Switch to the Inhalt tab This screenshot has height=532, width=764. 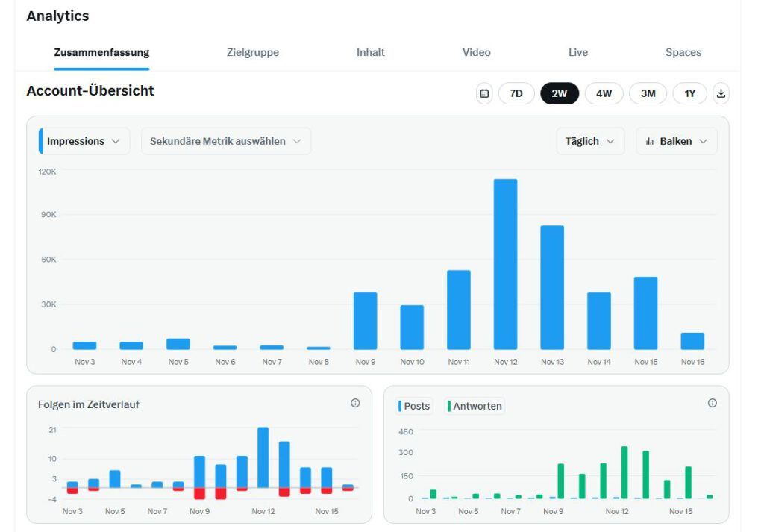[370, 52]
